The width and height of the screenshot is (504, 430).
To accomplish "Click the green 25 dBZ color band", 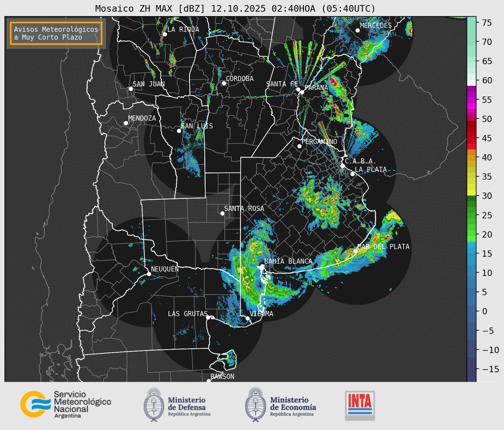I will (x=471, y=215).
